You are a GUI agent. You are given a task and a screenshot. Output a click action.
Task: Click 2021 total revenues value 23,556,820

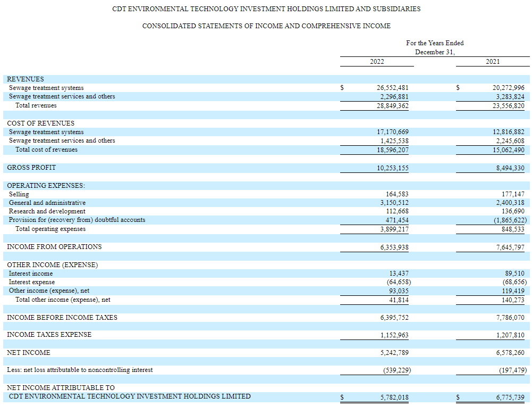click(x=508, y=106)
